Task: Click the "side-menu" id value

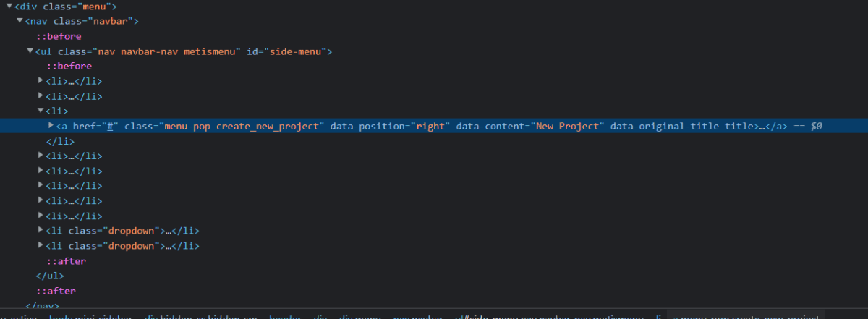Action: coord(295,51)
